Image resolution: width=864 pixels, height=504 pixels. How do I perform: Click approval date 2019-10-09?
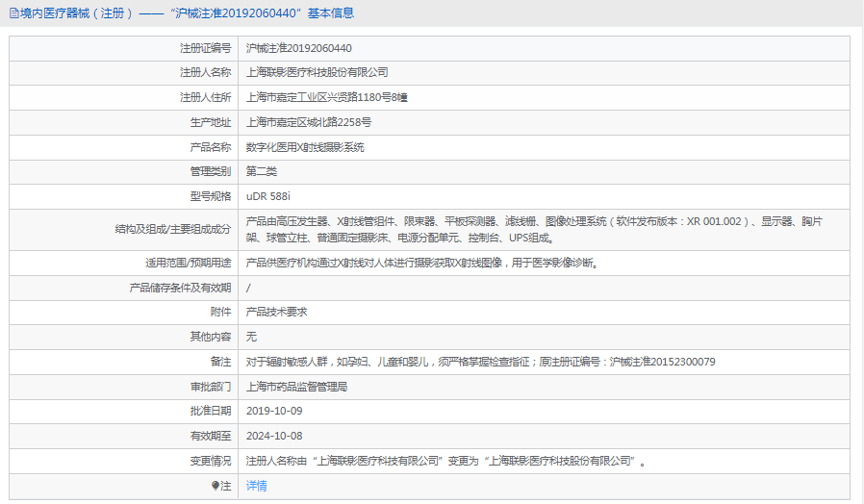click(x=274, y=411)
